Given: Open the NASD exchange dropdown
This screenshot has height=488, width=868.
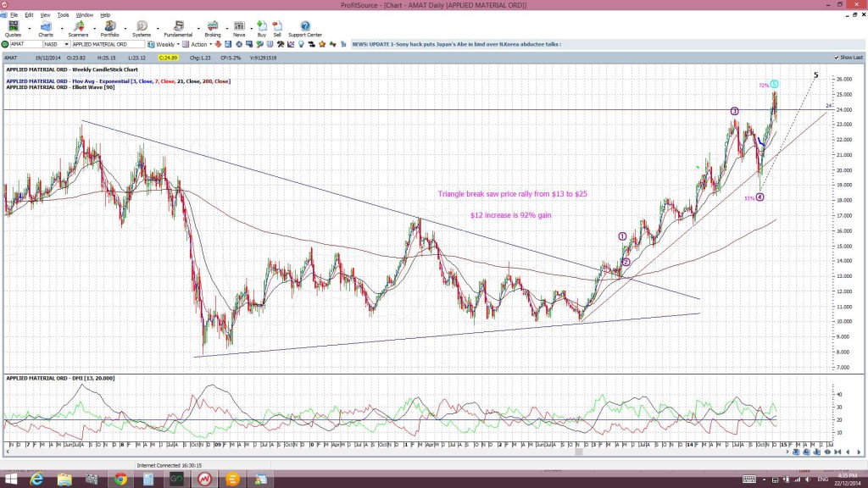Looking at the screenshot, I should click(66, 44).
